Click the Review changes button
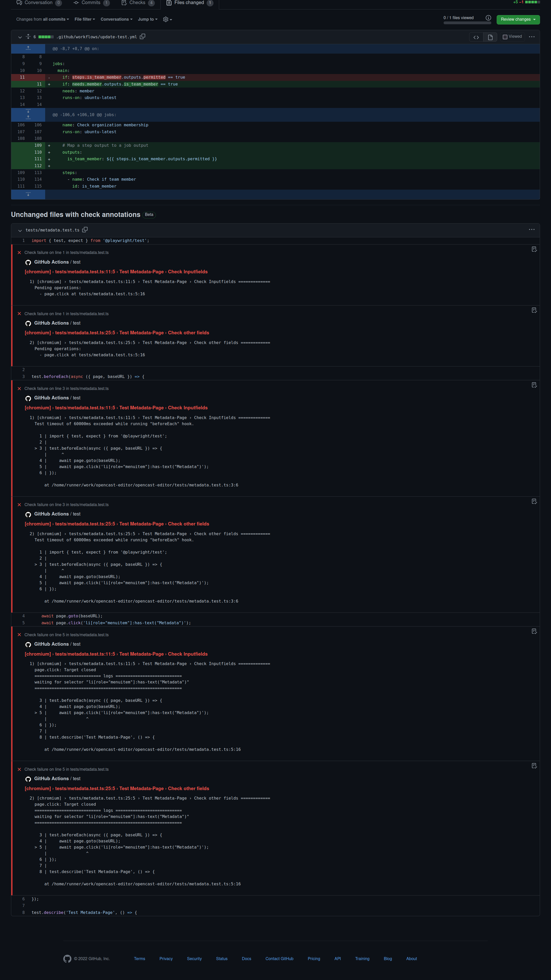Viewport: 551px width, 980px height. coord(518,19)
